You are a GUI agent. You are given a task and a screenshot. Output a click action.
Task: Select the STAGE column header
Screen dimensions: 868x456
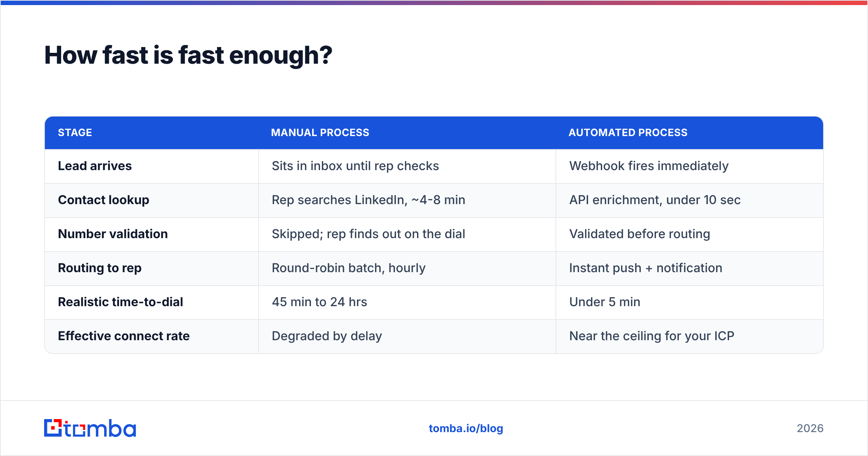pos(75,132)
